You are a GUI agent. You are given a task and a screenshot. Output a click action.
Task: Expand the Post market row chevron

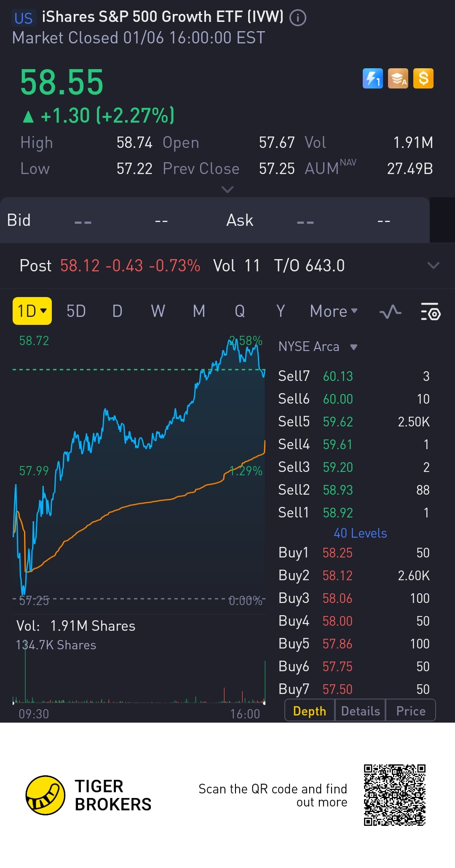(434, 265)
